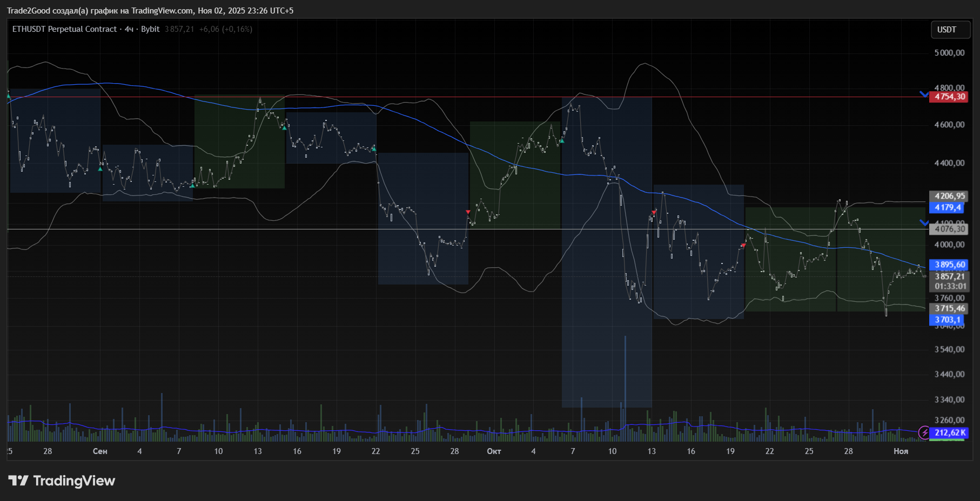The width and height of the screenshot is (980, 501).
Task: Click the green triangle signal near October 6
Action: (x=561, y=141)
